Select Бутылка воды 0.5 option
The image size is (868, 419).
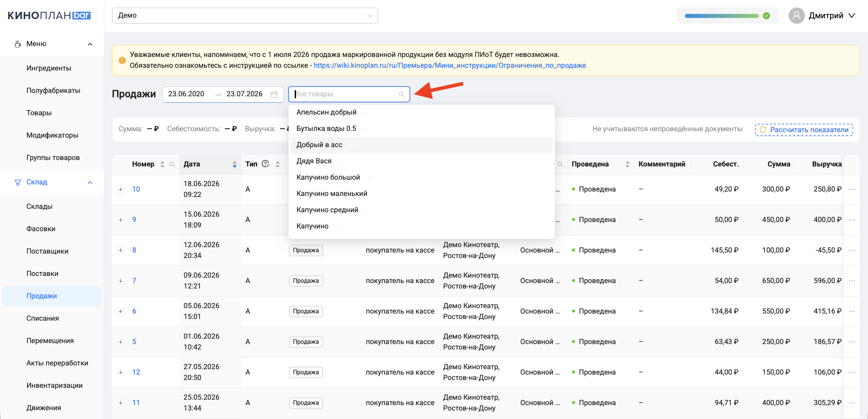pos(421,128)
